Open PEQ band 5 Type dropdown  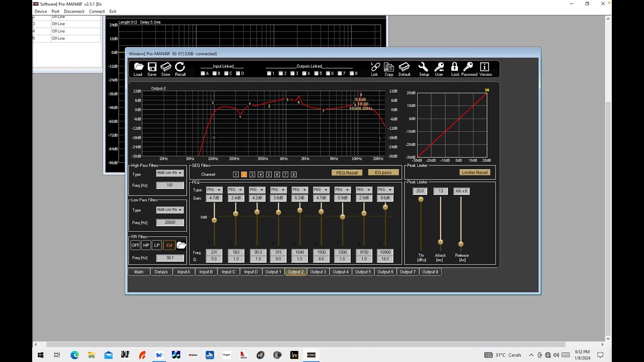pyautogui.click(x=300, y=190)
